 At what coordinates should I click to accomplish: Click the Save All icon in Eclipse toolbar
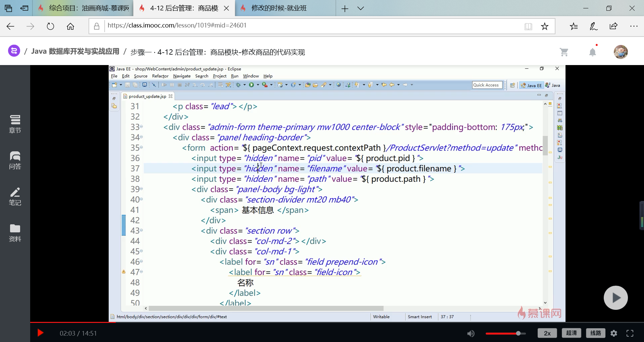135,85
